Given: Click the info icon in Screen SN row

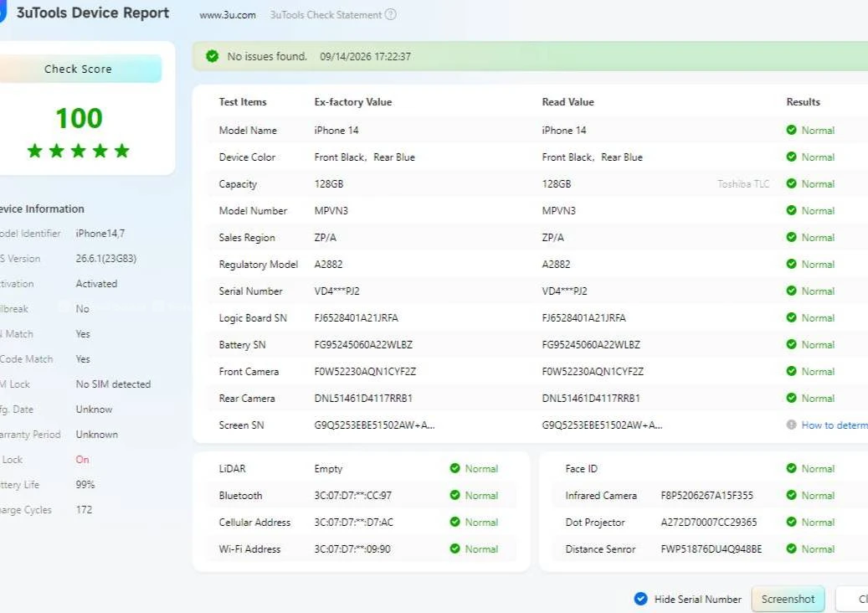Looking at the screenshot, I should (x=791, y=425).
